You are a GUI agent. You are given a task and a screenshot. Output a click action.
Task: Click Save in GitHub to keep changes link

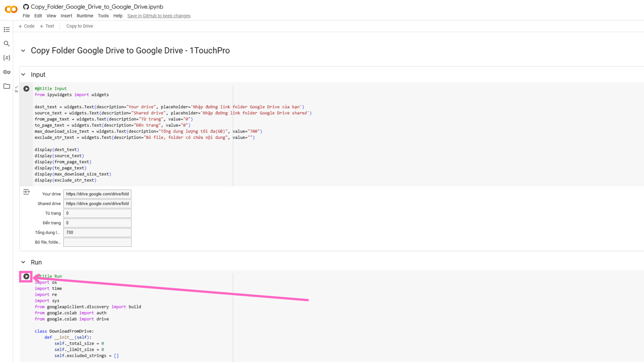(159, 16)
